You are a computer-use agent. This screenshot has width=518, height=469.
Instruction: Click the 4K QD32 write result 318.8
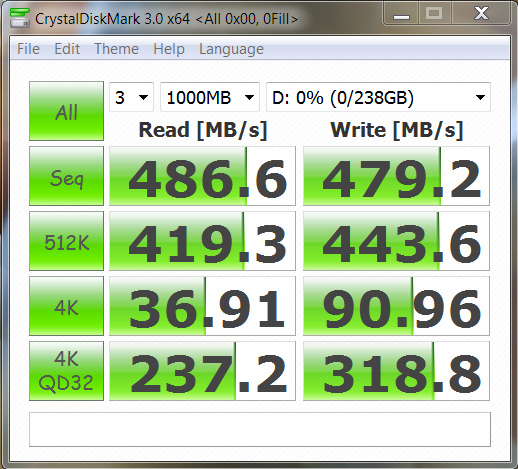pyautogui.click(x=396, y=371)
